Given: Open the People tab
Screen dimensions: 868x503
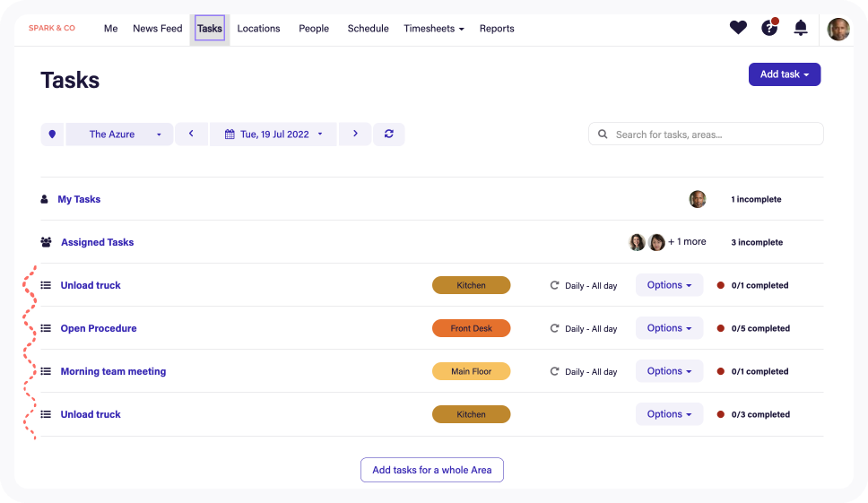Looking at the screenshot, I should (314, 29).
